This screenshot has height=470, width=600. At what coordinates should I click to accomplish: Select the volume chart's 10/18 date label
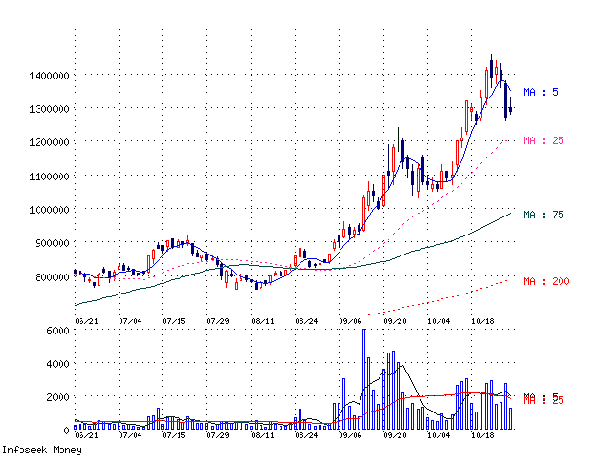pyautogui.click(x=483, y=435)
